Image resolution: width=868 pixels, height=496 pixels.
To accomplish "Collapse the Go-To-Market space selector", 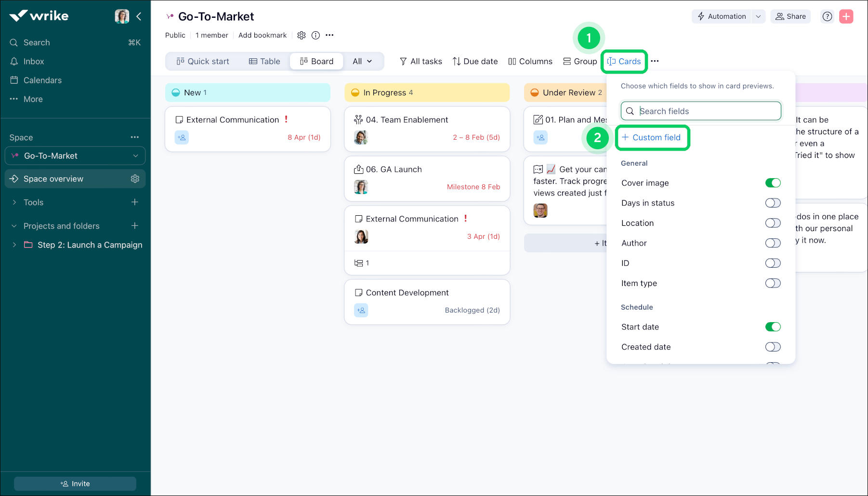I will point(135,156).
